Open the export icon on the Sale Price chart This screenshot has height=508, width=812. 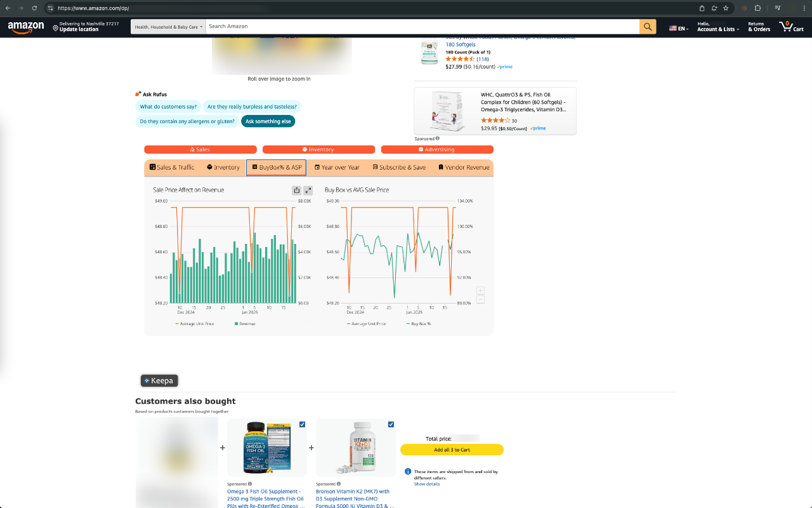296,190
